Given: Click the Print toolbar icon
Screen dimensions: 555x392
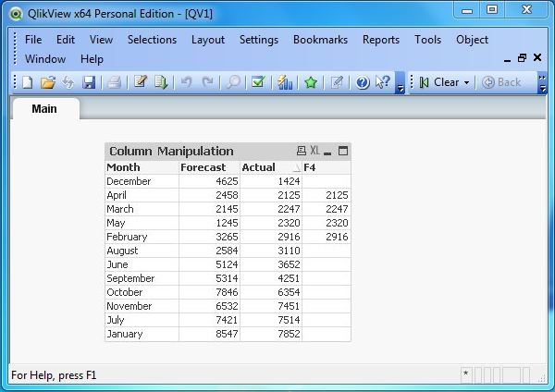Looking at the screenshot, I should click(x=114, y=82).
